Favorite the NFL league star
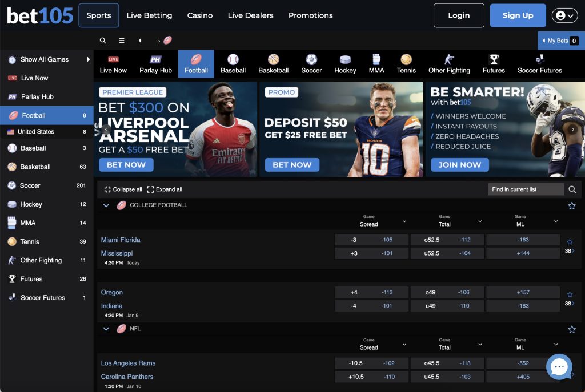Image resolution: width=585 pixels, height=392 pixels. [x=571, y=329]
